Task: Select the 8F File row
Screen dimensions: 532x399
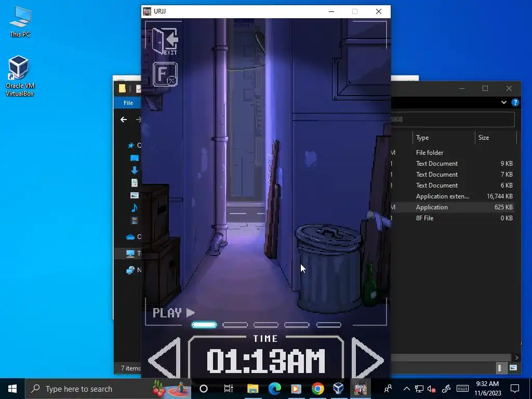Action: pyautogui.click(x=453, y=218)
